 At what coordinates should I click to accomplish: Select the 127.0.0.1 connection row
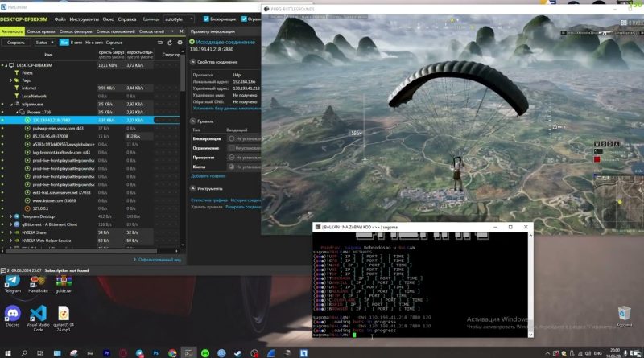click(x=90, y=208)
